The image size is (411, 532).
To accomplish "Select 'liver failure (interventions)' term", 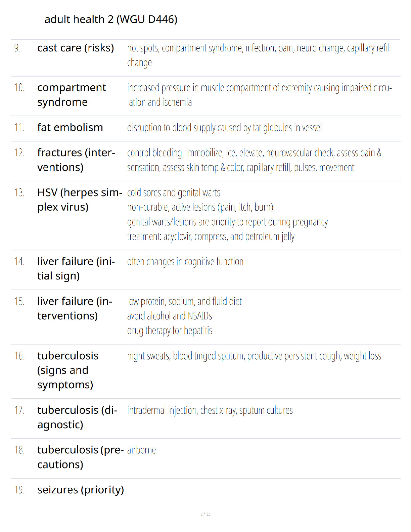I will [75, 309].
